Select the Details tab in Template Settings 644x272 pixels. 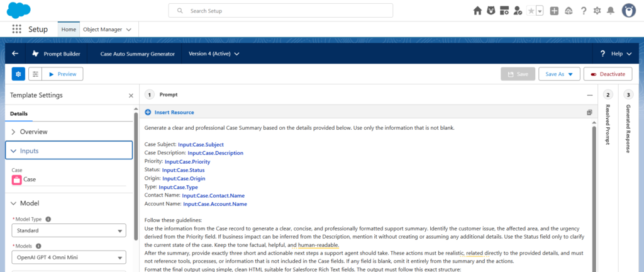tap(19, 113)
